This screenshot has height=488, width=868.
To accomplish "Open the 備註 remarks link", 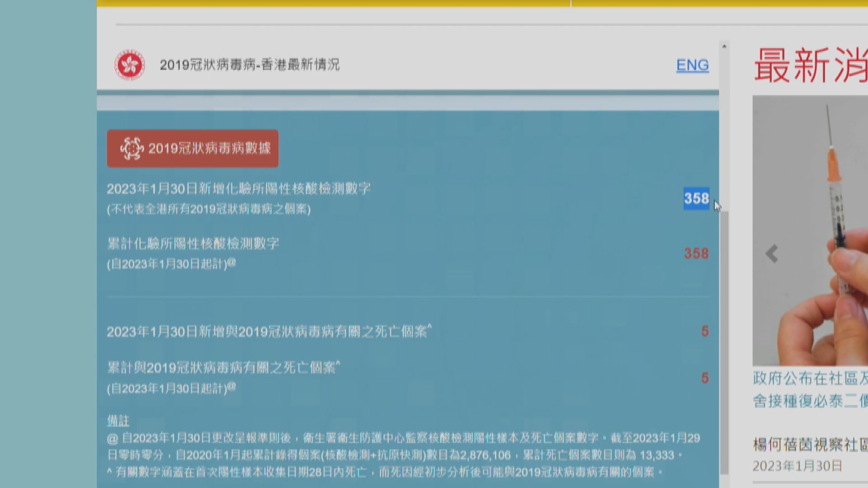I will tap(118, 421).
